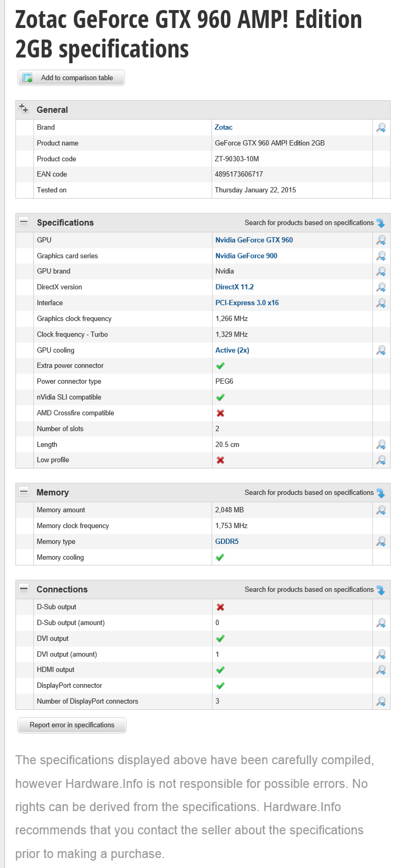Open the Nvidia GeForce GTX 960 link
396x868 pixels.
coord(254,240)
